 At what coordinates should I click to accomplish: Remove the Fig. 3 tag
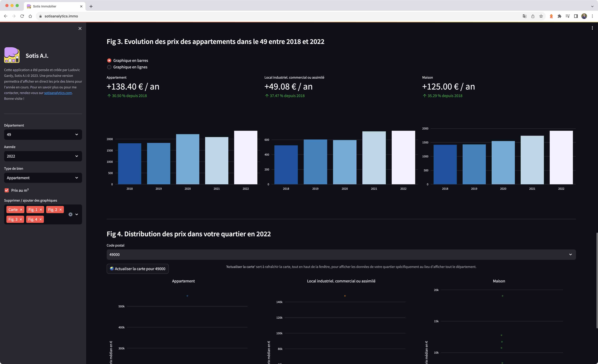[x=21, y=219]
